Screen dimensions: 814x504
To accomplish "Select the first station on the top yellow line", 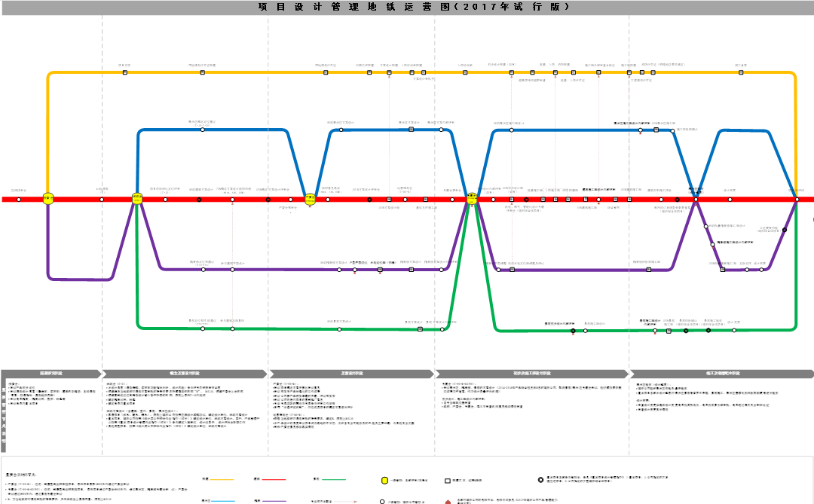I will click(124, 73).
